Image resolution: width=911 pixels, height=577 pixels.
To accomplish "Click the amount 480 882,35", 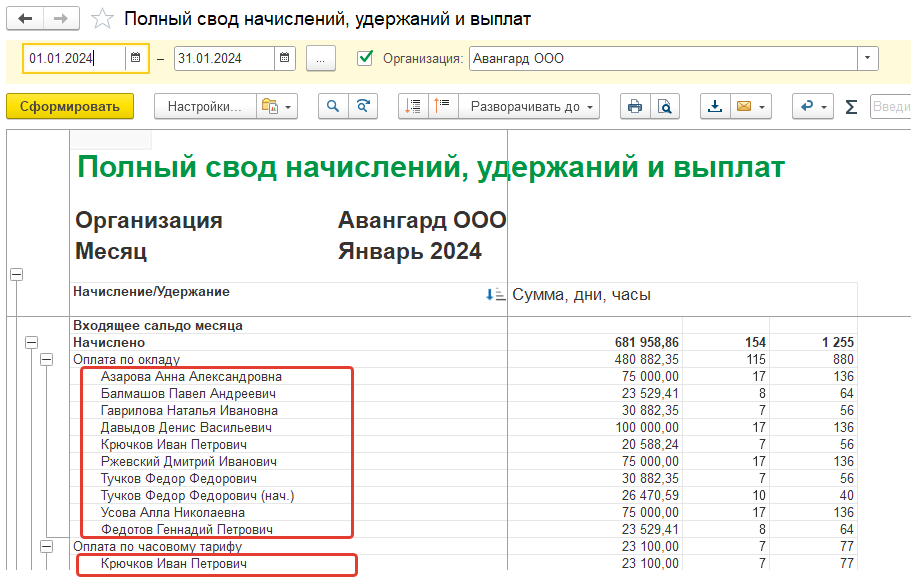I will 647,360.
